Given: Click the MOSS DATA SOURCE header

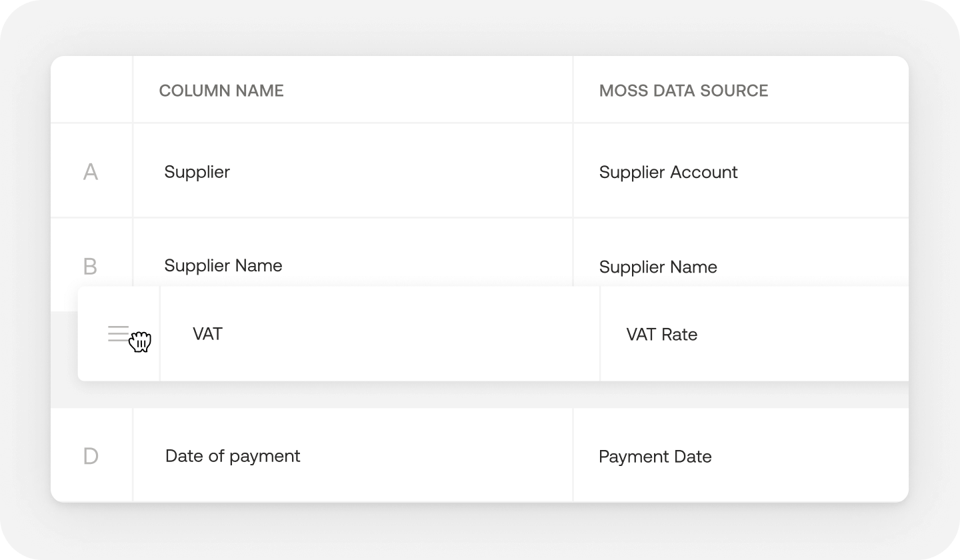Looking at the screenshot, I should point(683,91).
